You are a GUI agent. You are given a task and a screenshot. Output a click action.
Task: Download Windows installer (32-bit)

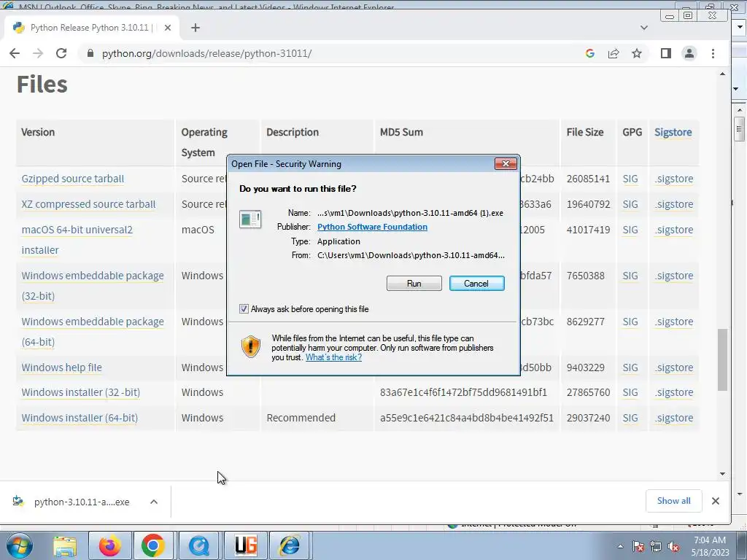click(x=81, y=392)
